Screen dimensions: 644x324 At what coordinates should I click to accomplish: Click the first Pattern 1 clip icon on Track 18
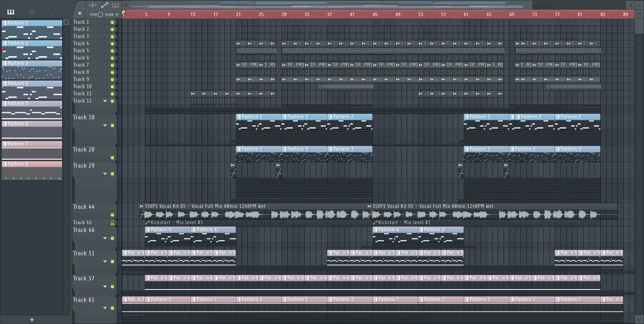pyautogui.click(x=239, y=117)
